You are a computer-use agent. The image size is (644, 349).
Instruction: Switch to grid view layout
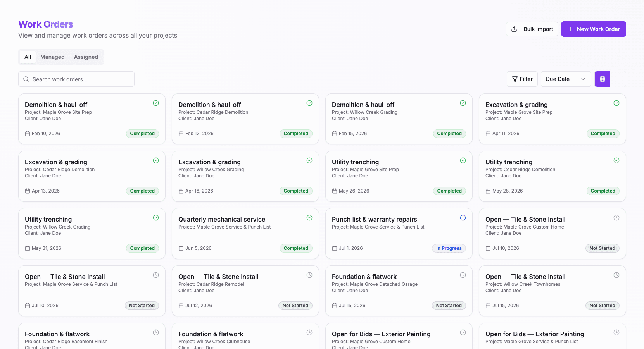pos(603,79)
